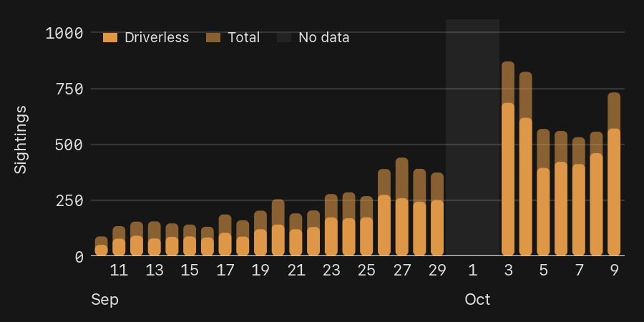
Task: Select the dark Total segment of Sep 27 bar
Action: tap(402, 178)
